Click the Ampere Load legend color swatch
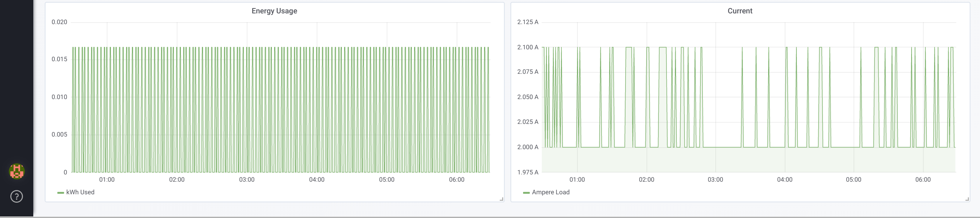This screenshot has height=218, width=980. click(526, 192)
